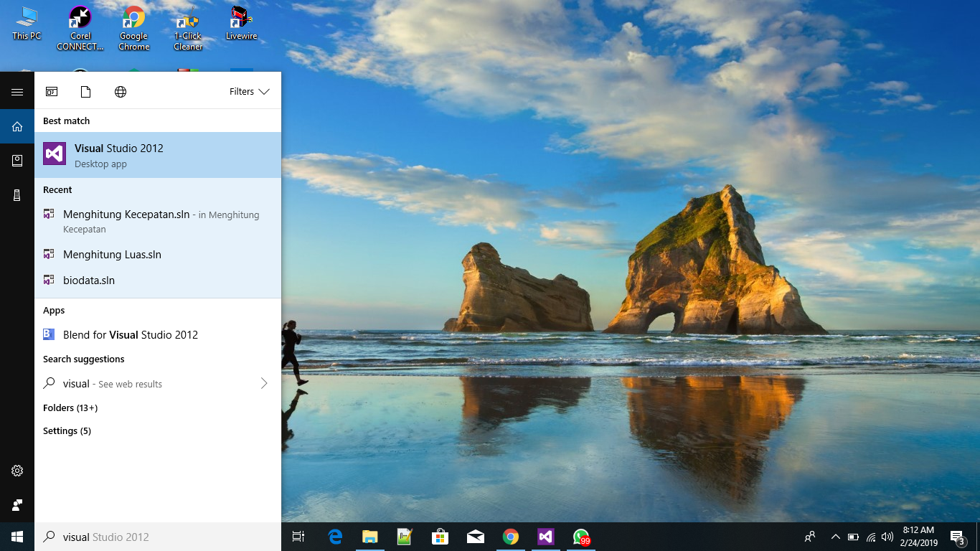Show hidden system tray icons

point(835,537)
